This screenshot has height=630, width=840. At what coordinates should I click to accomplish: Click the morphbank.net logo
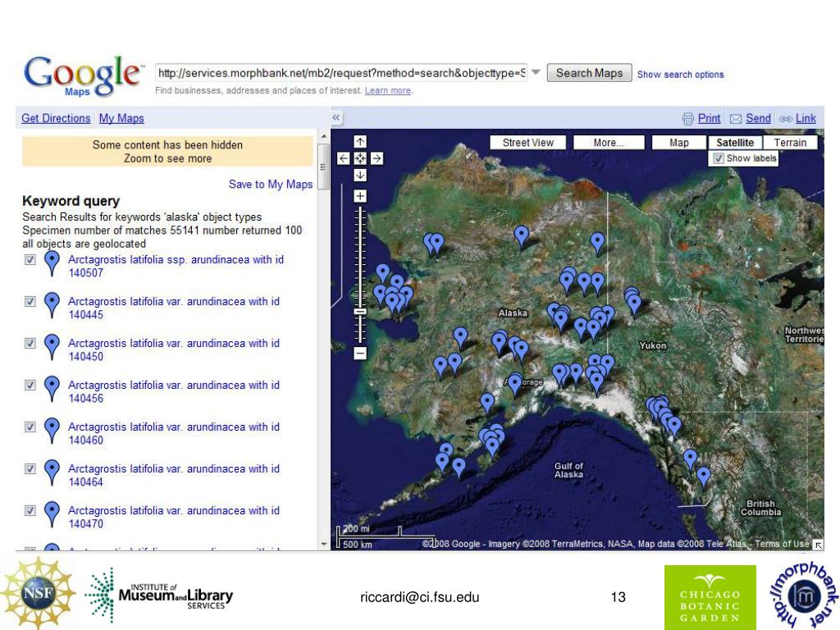click(x=804, y=596)
